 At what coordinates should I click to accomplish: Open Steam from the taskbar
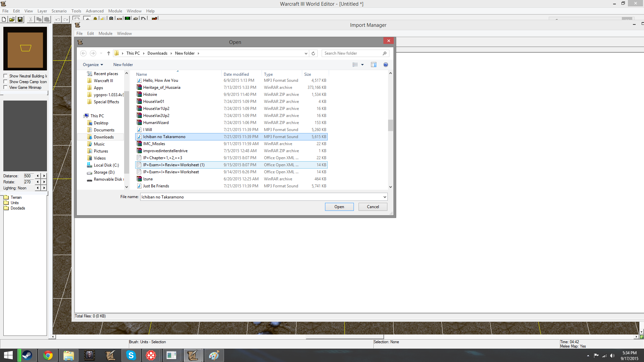point(27,355)
